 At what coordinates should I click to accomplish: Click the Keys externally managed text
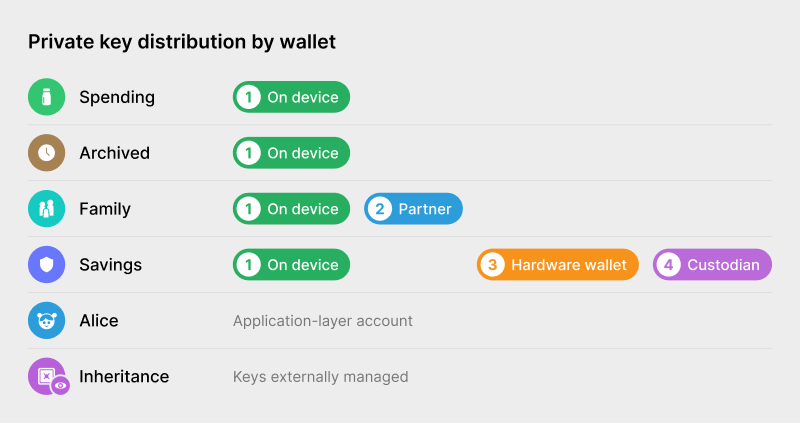(320, 377)
